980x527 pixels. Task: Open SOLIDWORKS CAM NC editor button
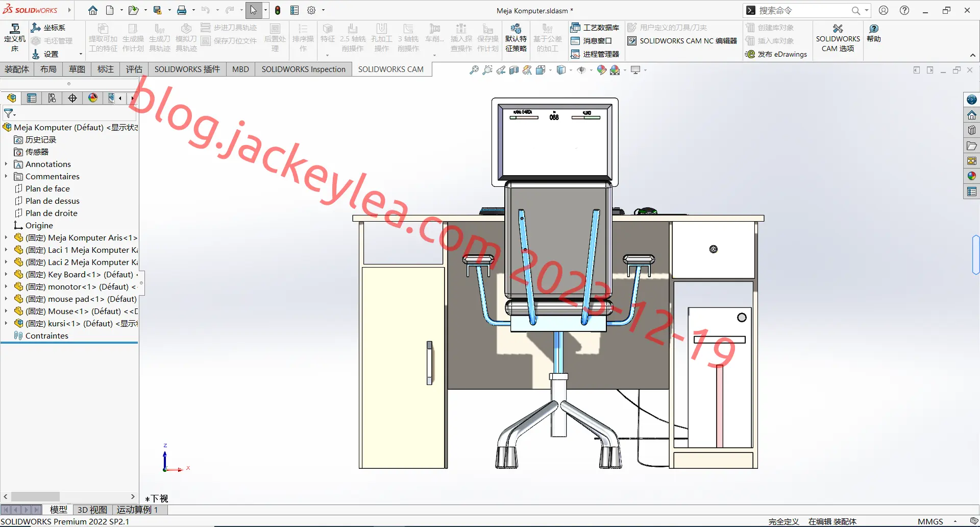pos(682,41)
